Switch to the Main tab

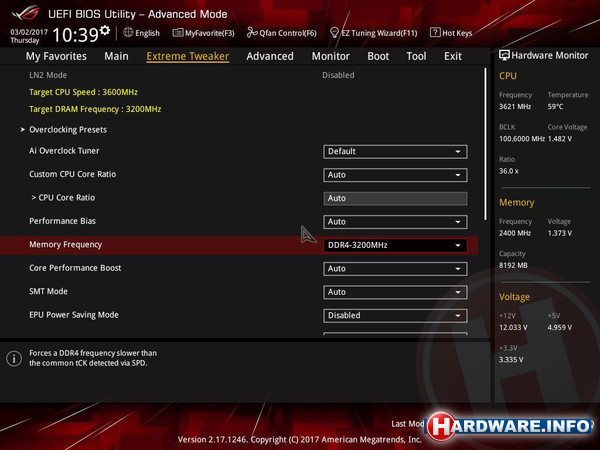coord(116,56)
